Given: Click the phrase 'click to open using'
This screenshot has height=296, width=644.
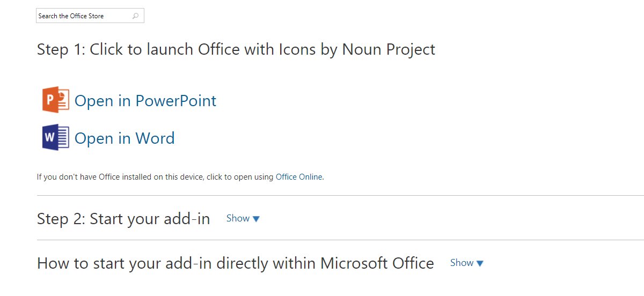Looking at the screenshot, I should coord(239,177).
